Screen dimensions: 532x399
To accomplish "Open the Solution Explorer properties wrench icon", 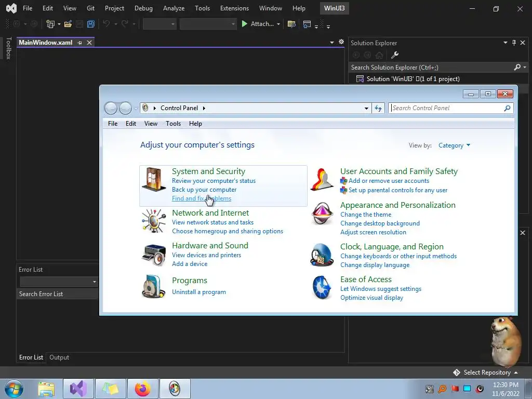I will 395,55.
